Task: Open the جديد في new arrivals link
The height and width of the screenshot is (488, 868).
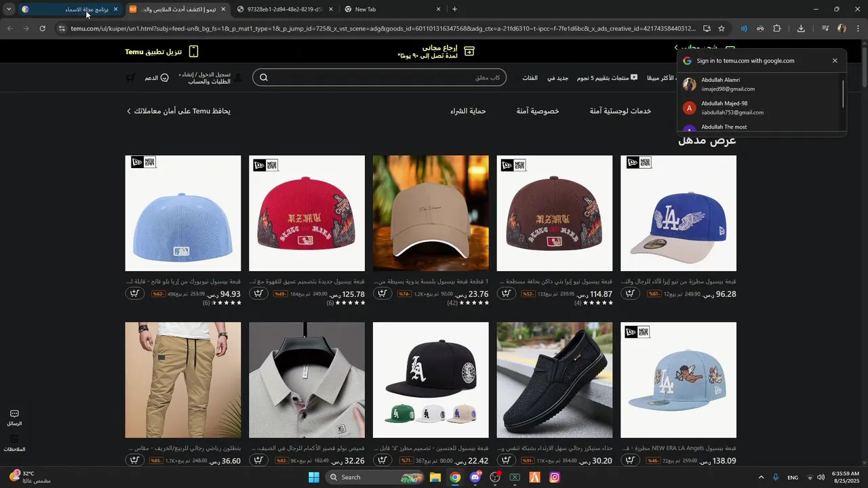Action: [x=557, y=78]
